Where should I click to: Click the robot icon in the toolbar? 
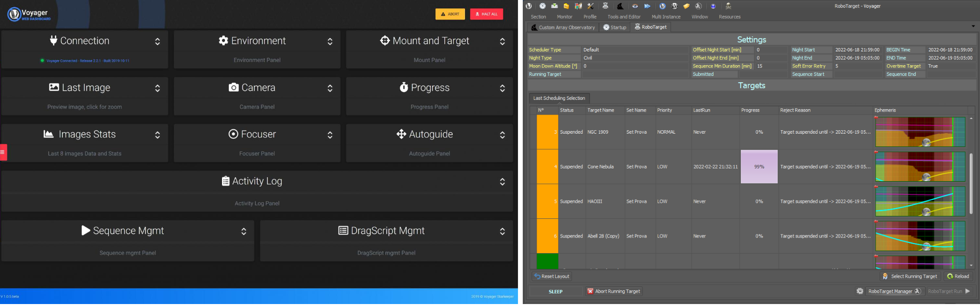(x=605, y=6)
